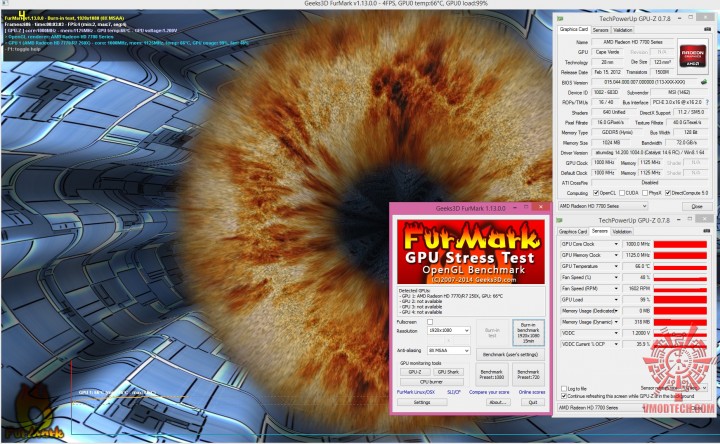Viewport: 720px width, 444px height.
Task: Close the FurMark 1.13.0.0 dialog
Action: pyautogui.click(x=541, y=207)
